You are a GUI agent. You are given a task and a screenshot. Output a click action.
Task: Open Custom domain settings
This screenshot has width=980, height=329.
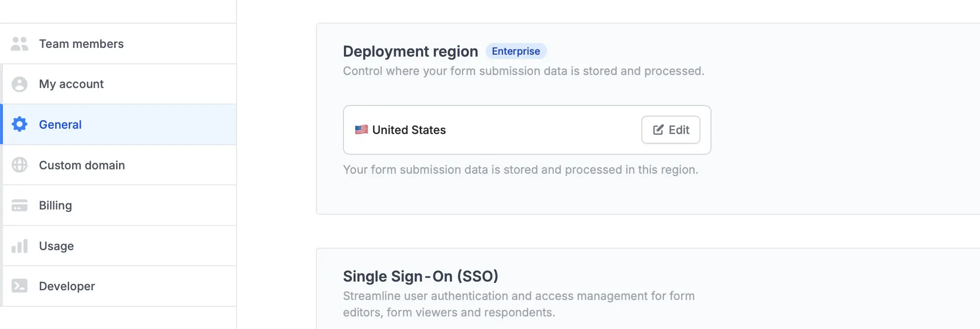pyautogui.click(x=119, y=165)
